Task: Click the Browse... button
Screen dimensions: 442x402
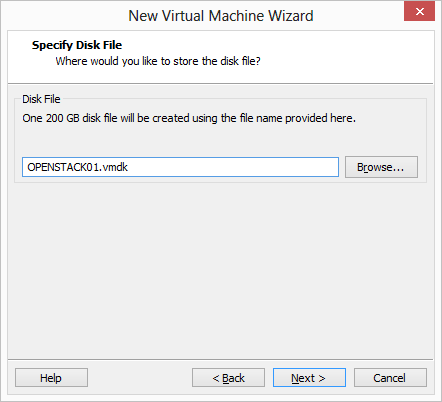Action: click(x=381, y=167)
